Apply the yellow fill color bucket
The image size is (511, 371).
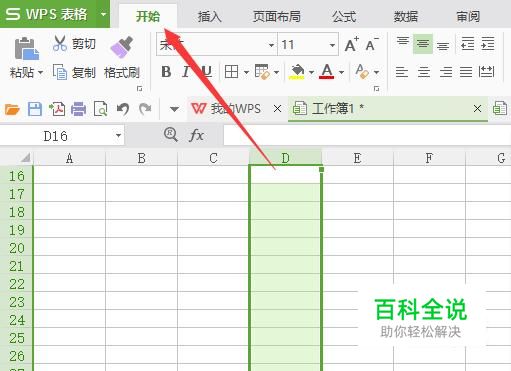(x=297, y=72)
